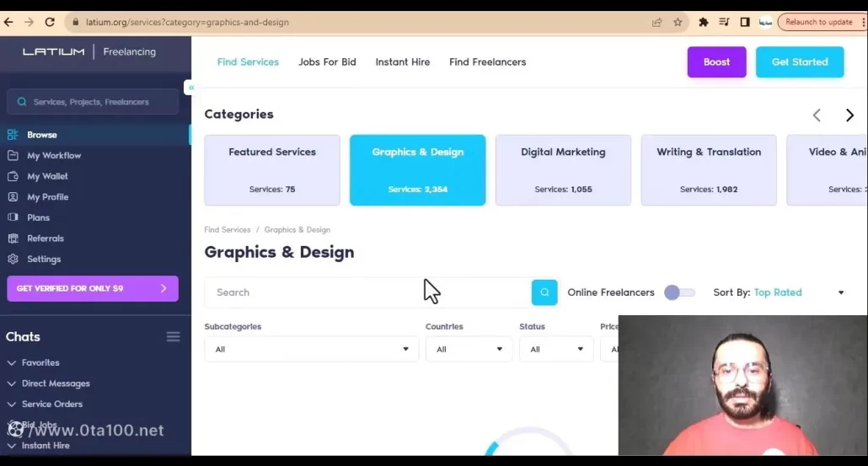Viewport: 868px width, 466px height.
Task: Open the Status dropdown
Action: (556, 349)
